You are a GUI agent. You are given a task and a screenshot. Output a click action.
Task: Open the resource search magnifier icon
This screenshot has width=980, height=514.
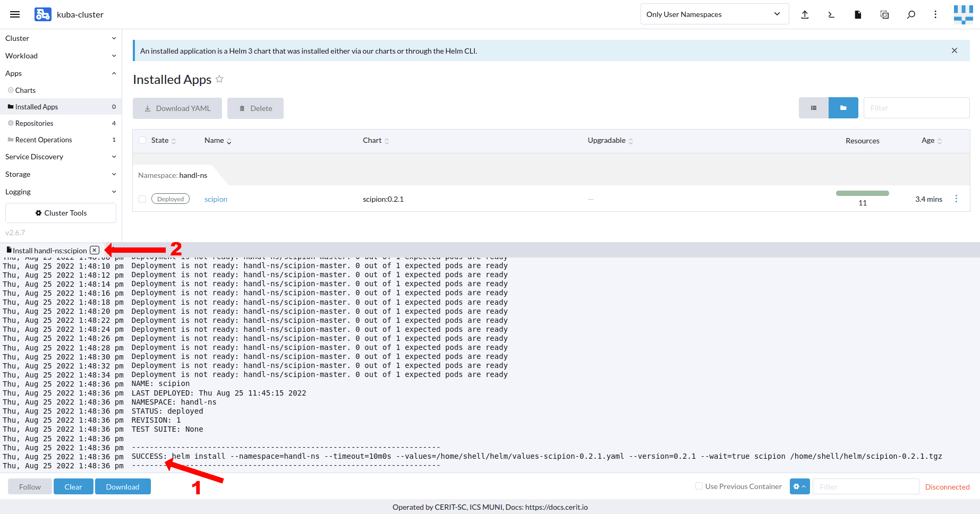pos(911,14)
